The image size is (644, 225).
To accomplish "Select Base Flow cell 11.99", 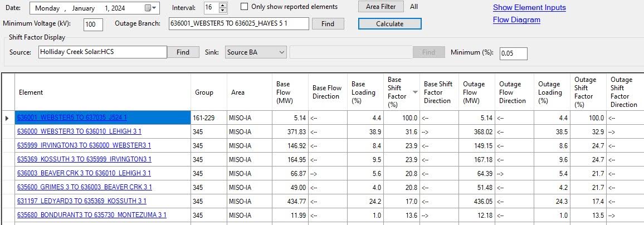I will [290, 216].
